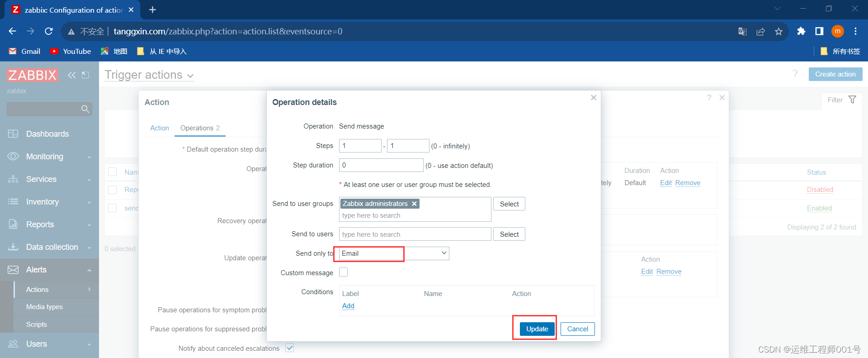Click the Steps from input field

pos(360,146)
